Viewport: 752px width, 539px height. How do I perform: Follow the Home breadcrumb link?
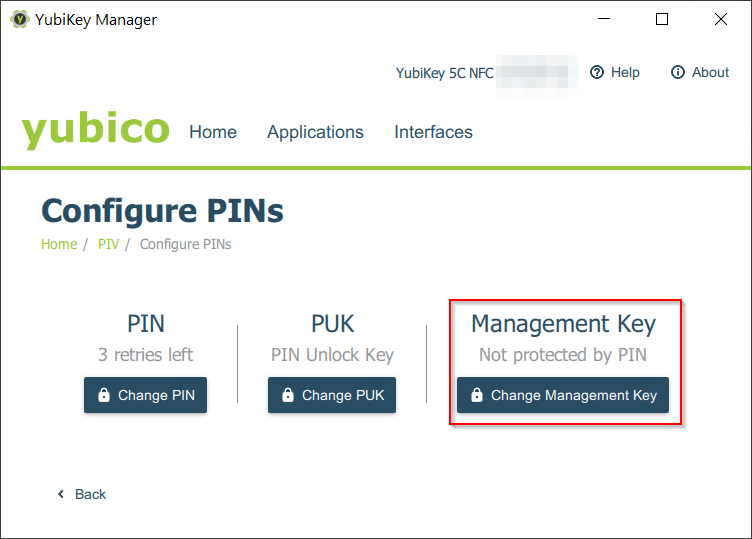(x=59, y=244)
